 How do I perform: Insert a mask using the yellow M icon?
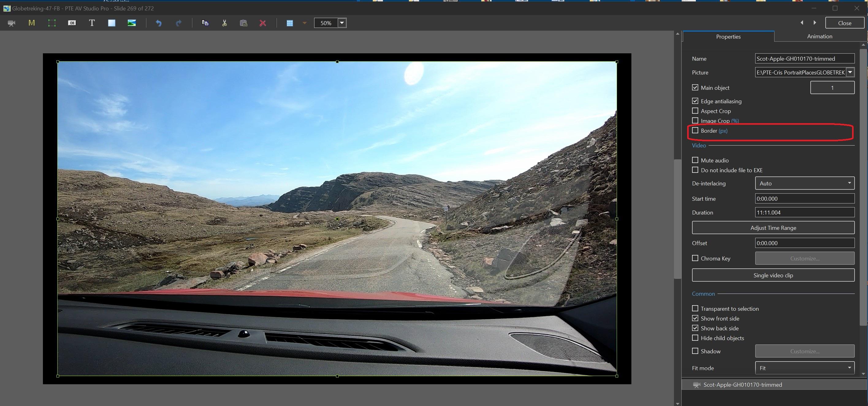(32, 23)
